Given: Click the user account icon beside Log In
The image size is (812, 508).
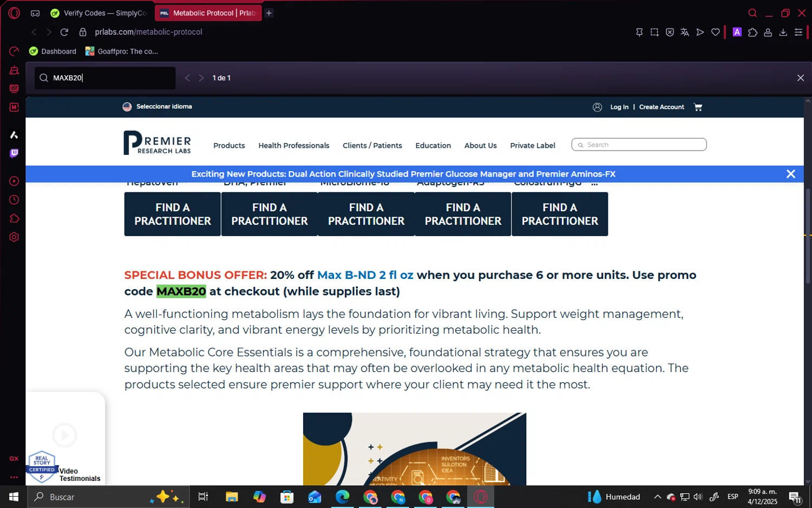Looking at the screenshot, I should [597, 107].
